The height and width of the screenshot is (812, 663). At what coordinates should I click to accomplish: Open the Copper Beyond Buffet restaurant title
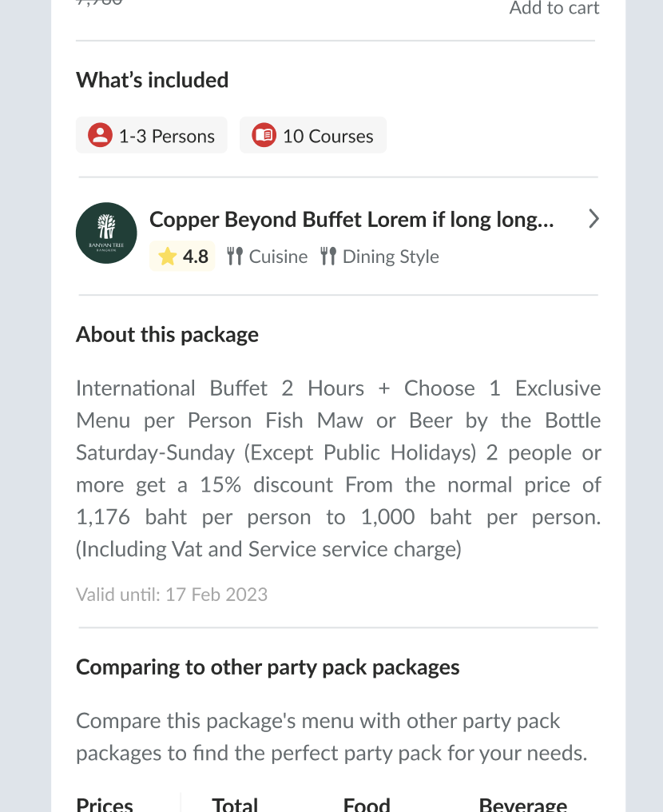point(351,220)
